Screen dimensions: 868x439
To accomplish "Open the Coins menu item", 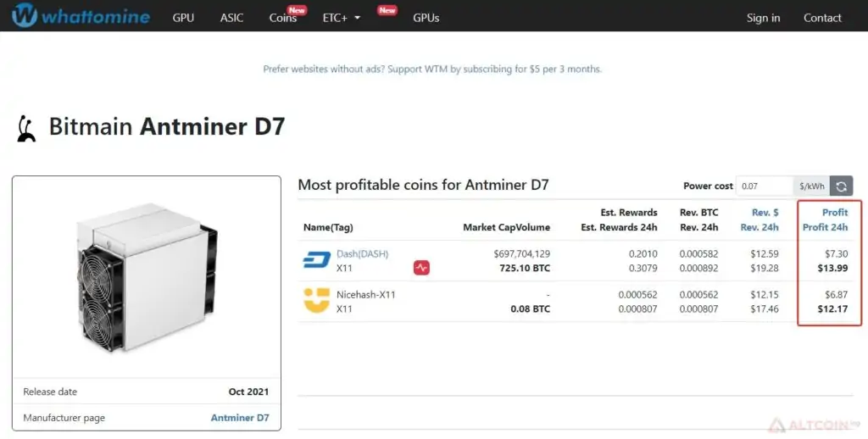I will tap(283, 18).
